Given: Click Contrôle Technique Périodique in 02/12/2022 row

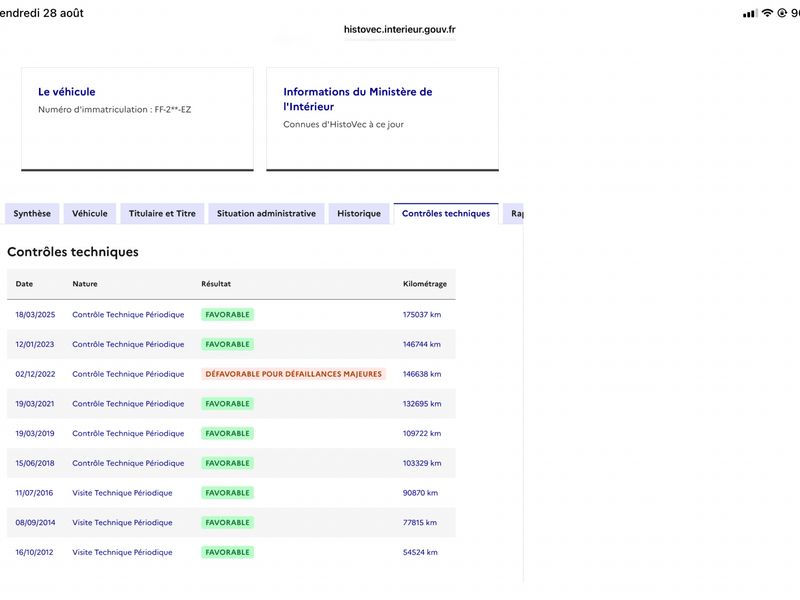Looking at the screenshot, I should point(128,374).
